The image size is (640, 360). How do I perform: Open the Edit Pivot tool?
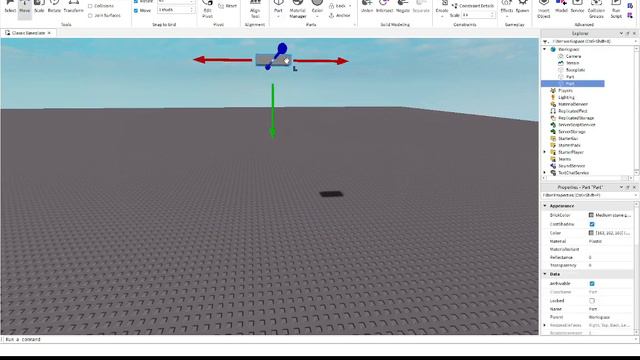(x=207, y=9)
